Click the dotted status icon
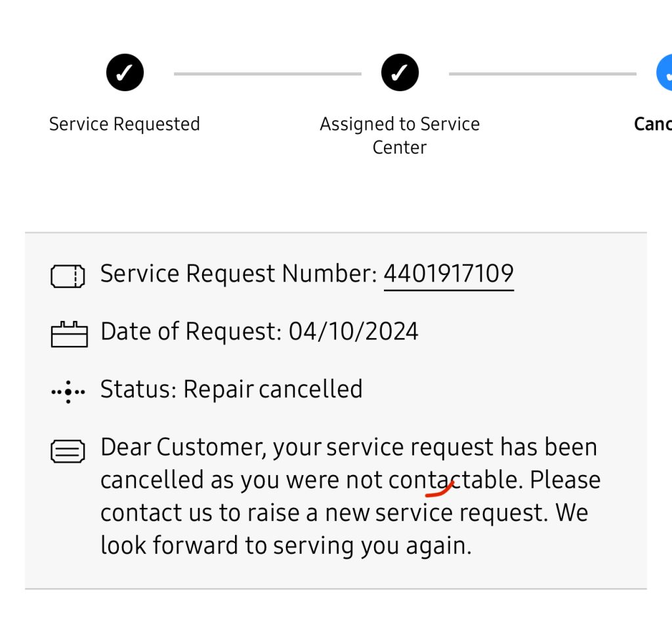 click(68, 392)
